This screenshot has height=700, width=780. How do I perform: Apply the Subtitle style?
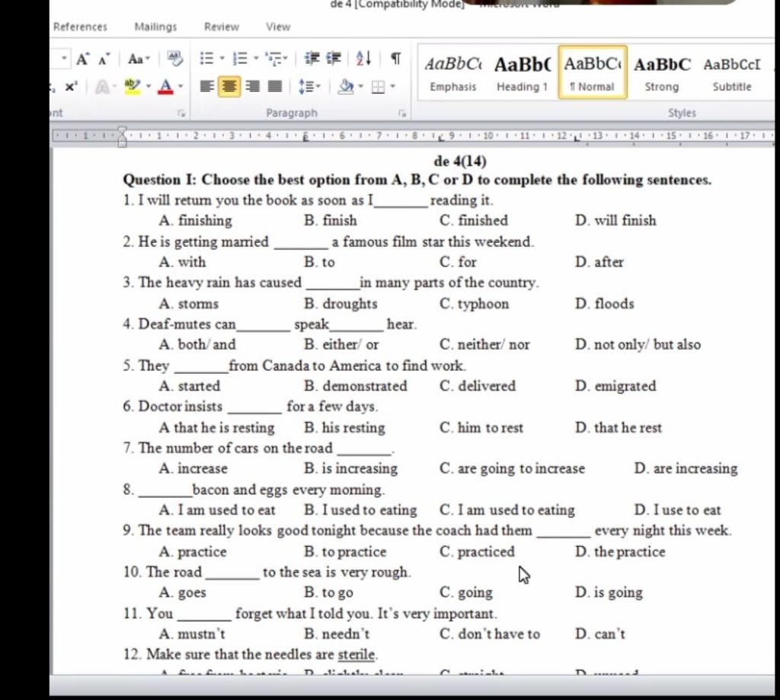(732, 74)
